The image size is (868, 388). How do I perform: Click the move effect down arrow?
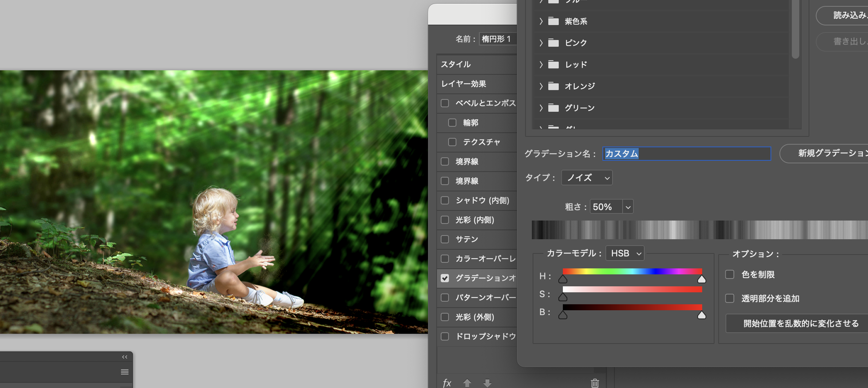pyautogui.click(x=487, y=383)
